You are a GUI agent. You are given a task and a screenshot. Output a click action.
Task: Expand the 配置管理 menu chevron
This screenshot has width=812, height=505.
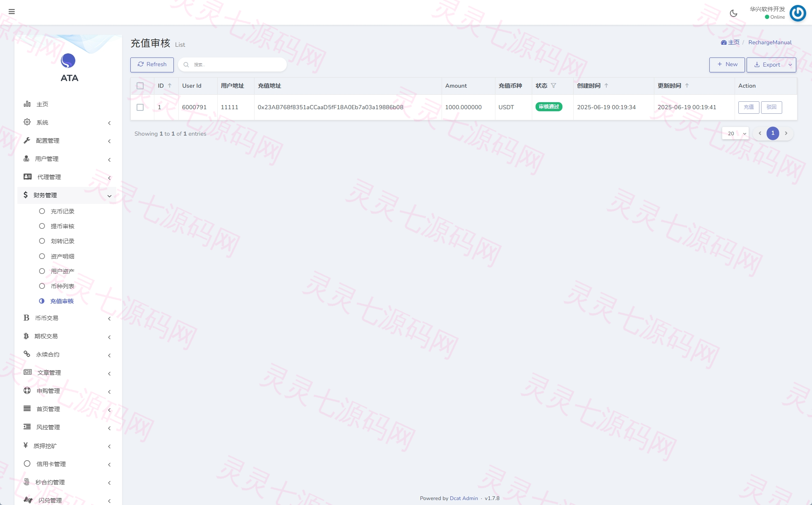coord(109,141)
